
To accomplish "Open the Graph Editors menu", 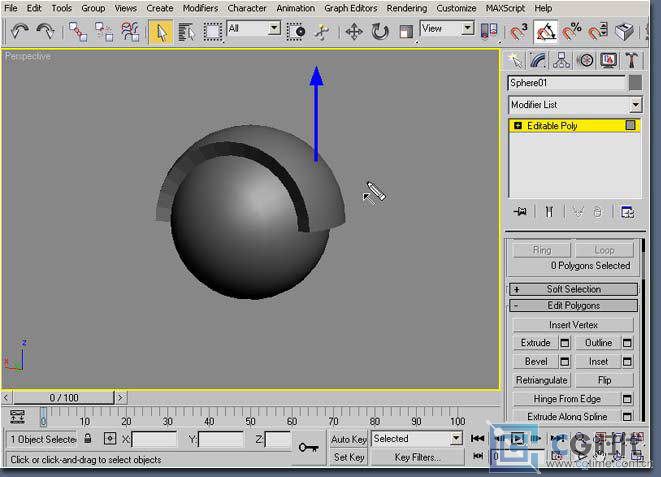I will click(x=350, y=8).
